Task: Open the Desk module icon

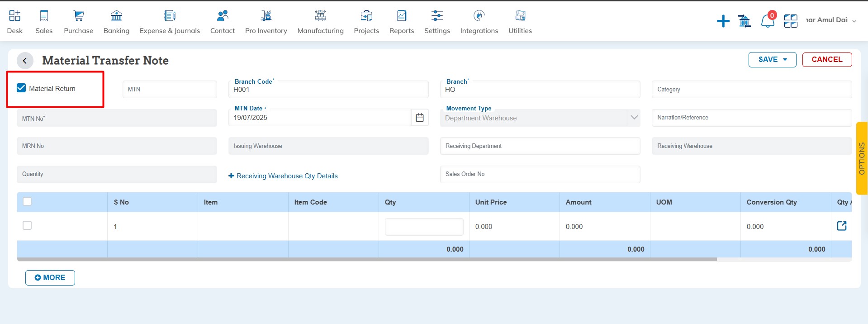Action: coord(14,16)
